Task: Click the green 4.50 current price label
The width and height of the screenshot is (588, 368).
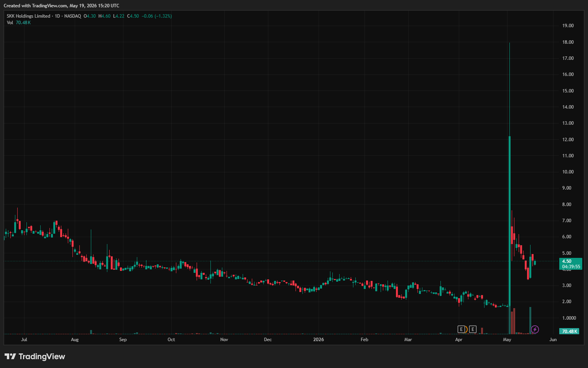Action: point(567,261)
